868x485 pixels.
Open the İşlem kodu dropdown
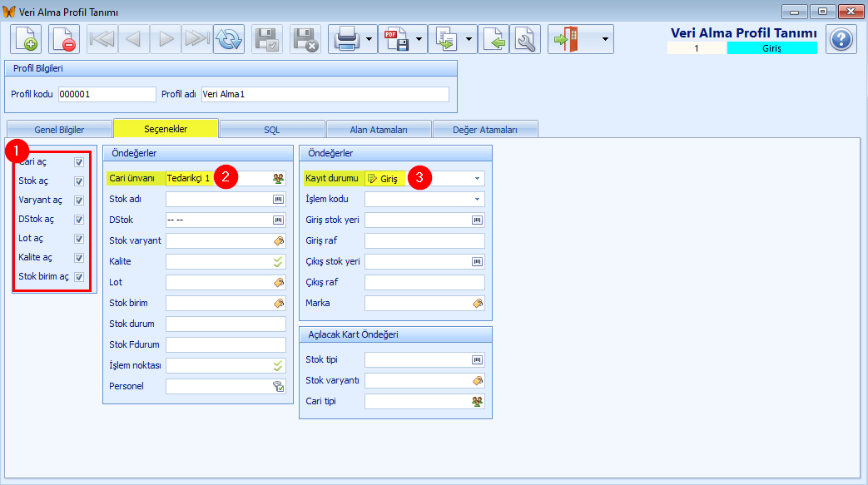(477, 200)
